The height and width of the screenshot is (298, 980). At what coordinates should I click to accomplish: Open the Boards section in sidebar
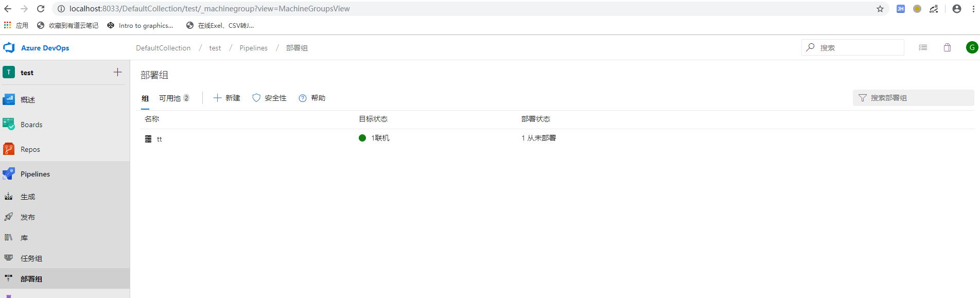tap(31, 125)
